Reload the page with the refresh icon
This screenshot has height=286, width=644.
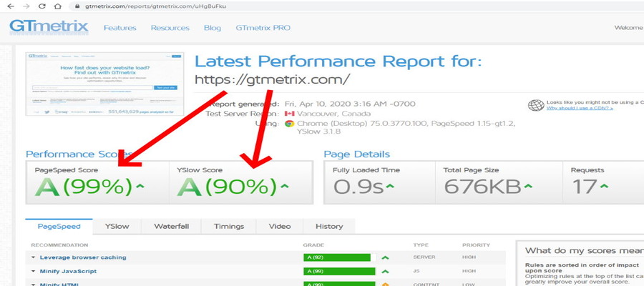(x=42, y=6)
